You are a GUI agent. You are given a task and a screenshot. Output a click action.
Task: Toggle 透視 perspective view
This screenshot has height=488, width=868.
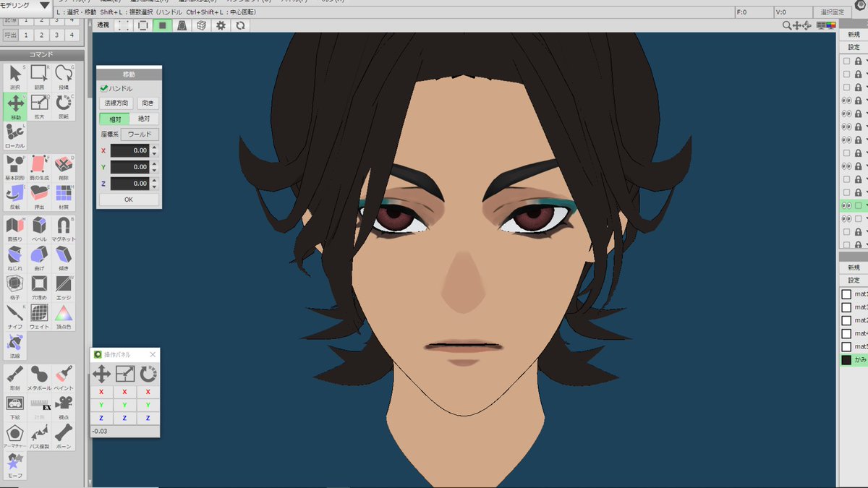[x=103, y=25]
